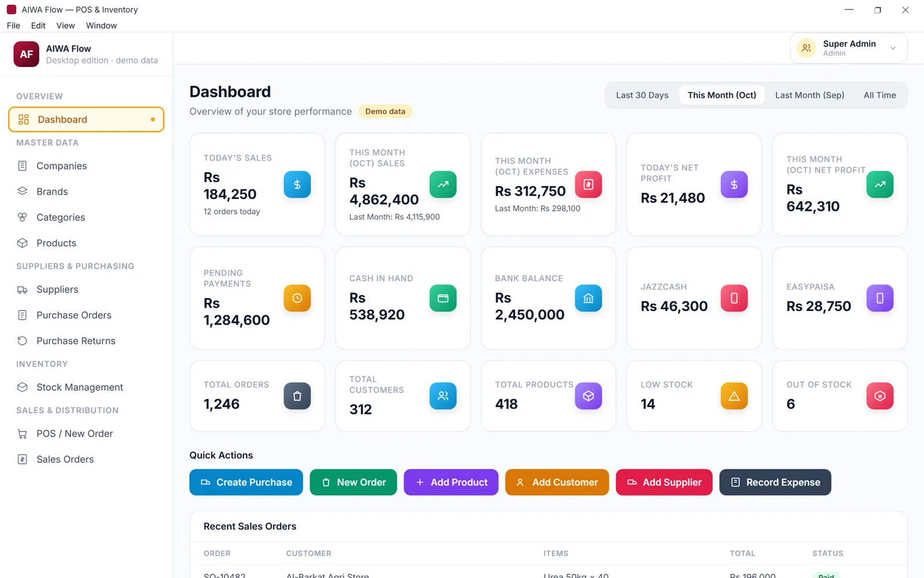Image resolution: width=924 pixels, height=578 pixels.
Task: Click the Create Purchase button
Action: 246,482
